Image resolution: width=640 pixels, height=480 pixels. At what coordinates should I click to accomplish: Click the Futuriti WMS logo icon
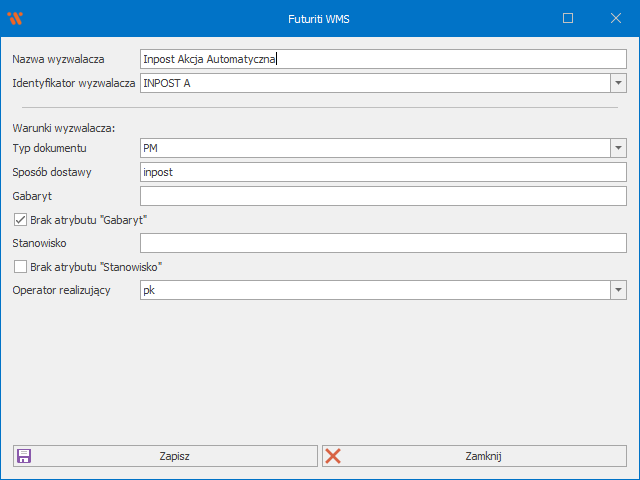15,18
